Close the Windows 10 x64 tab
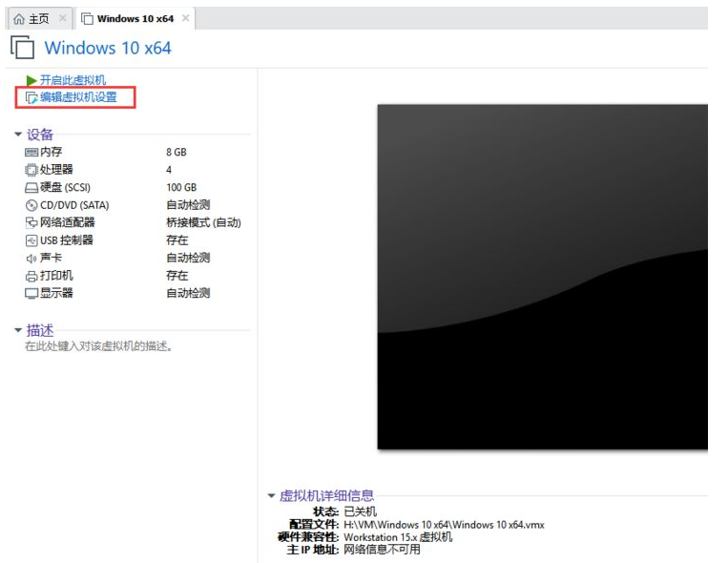728x563 pixels. pos(185,19)
